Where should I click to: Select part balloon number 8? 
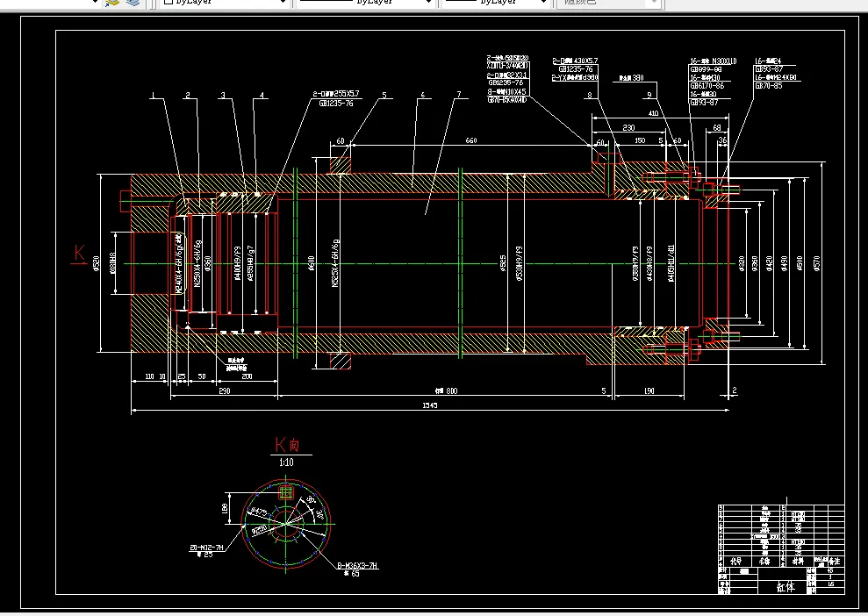coord(590,95)
